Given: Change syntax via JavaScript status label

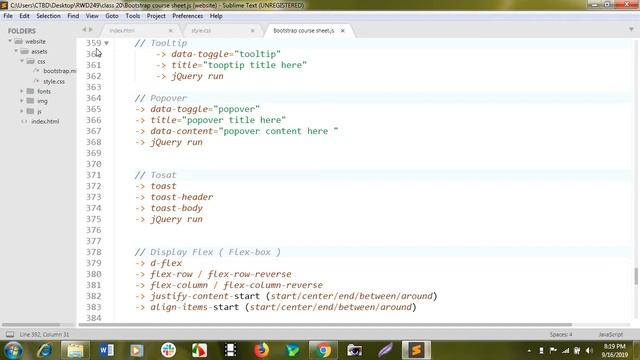Looking at the screenshot, I should click(611, 334).
